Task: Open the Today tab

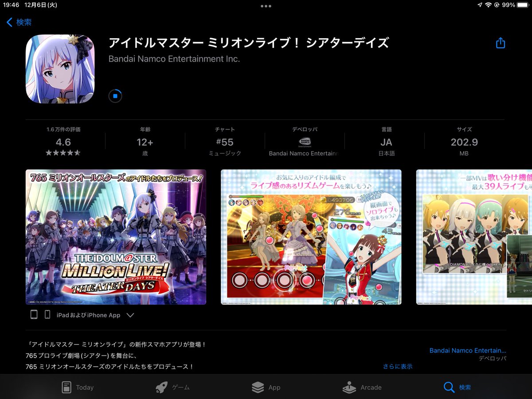Action: point(78,387)
